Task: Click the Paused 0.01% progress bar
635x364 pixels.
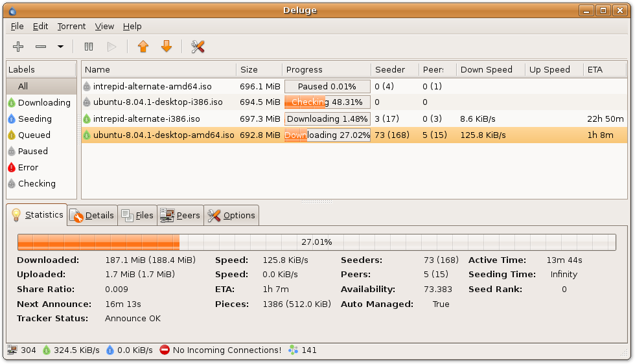Action: pos(327,86)
